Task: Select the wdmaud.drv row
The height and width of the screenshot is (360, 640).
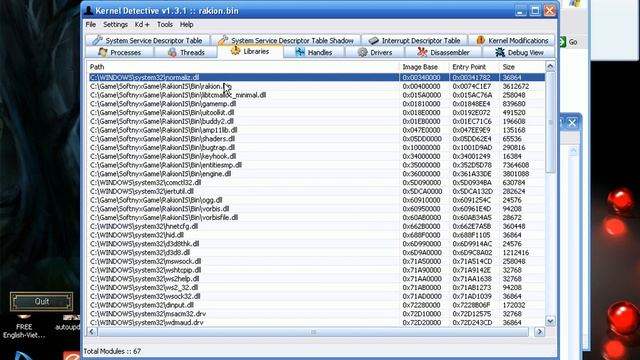Action: (x=317, y=322)
